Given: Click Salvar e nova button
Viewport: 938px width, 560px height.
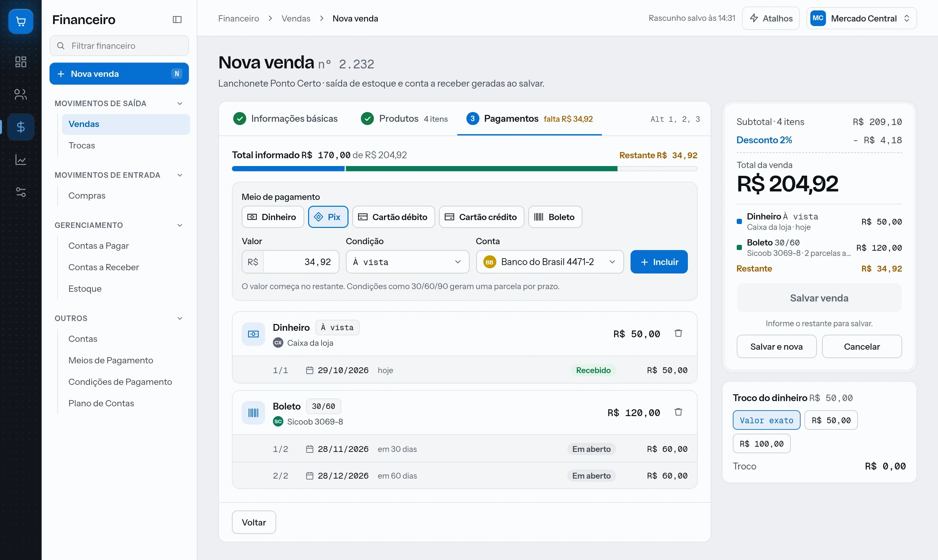Looking at the screenshot, I should coord(776,346).
